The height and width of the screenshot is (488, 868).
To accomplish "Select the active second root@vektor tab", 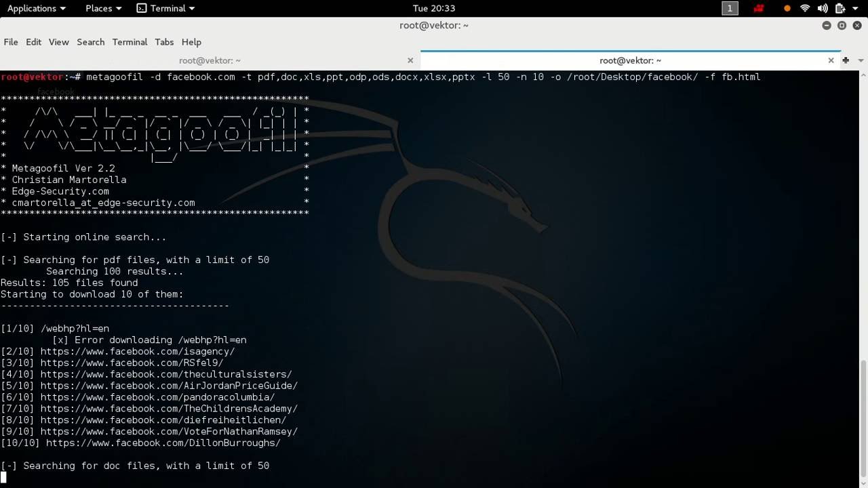I will (x=630, y=60).
